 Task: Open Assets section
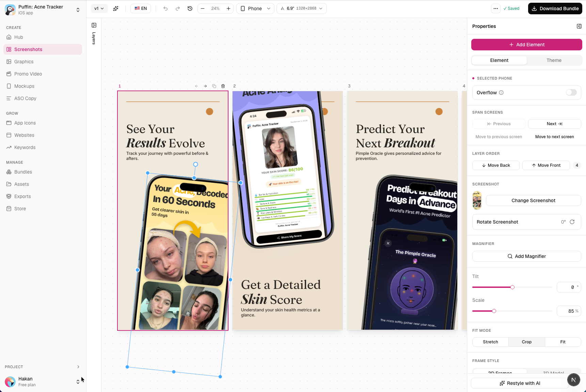[43, 184]
